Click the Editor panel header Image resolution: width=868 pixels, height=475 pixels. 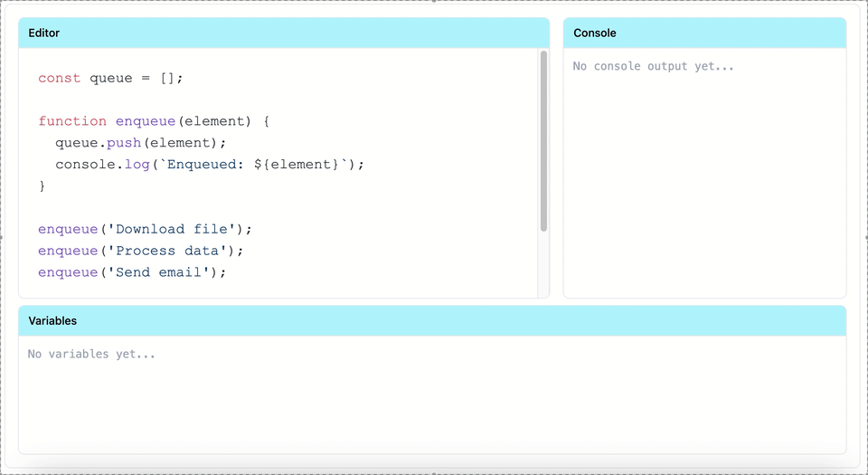[x=283, y=33]
